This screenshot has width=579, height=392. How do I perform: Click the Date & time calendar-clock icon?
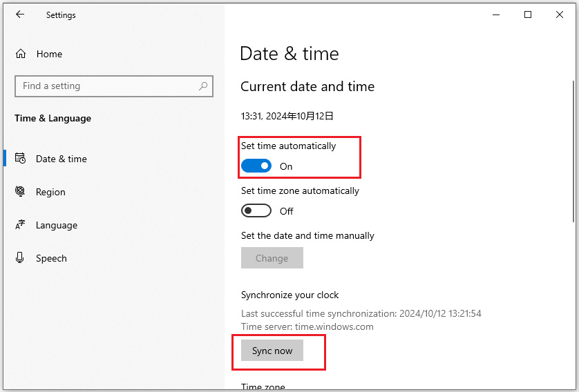pos(21,159)
